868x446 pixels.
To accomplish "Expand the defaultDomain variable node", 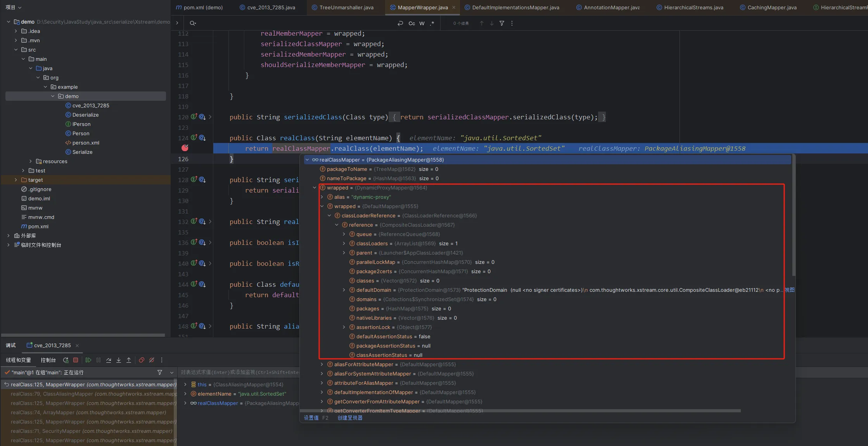I will pos(344,290).
